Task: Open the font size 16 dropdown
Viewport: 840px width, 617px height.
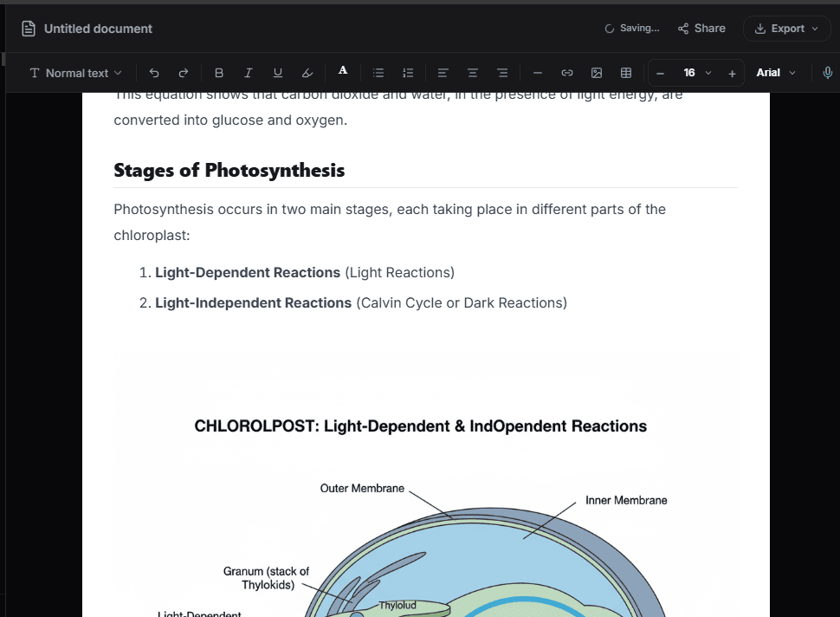Action: pos(696,73)
